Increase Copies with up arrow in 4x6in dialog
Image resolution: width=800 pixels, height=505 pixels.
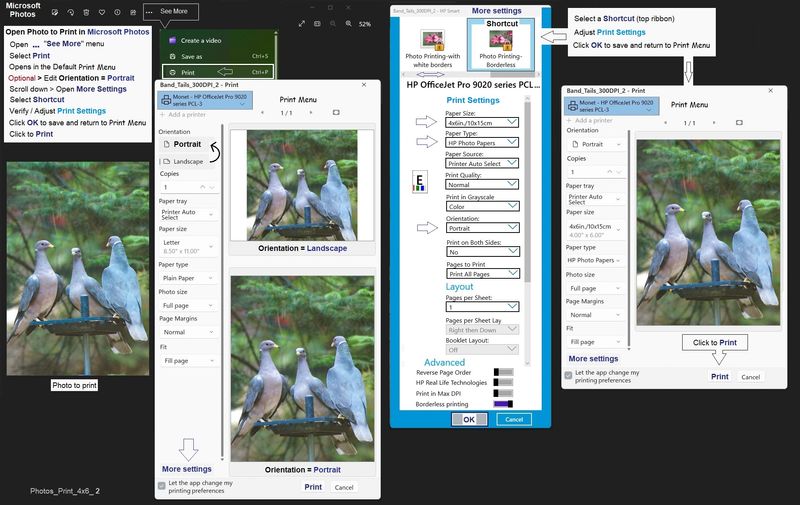[609, 172]
